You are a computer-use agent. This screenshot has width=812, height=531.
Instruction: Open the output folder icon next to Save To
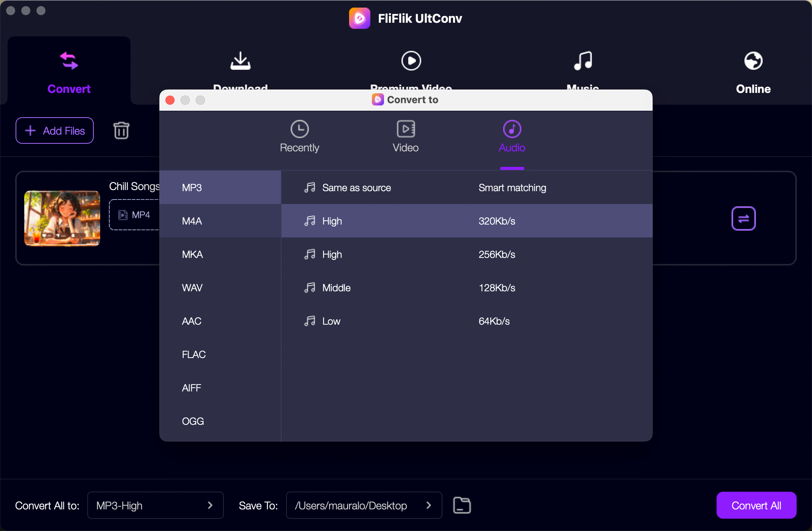tap(462, 505)
